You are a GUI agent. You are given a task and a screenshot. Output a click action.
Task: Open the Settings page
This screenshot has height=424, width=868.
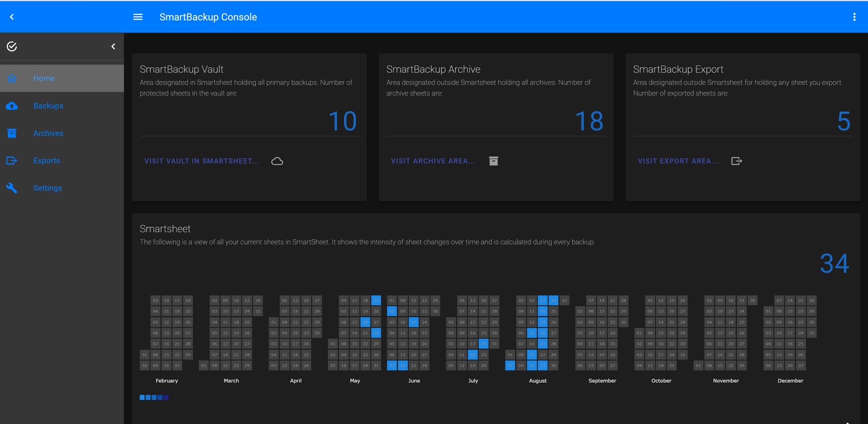tap(62, 188)
